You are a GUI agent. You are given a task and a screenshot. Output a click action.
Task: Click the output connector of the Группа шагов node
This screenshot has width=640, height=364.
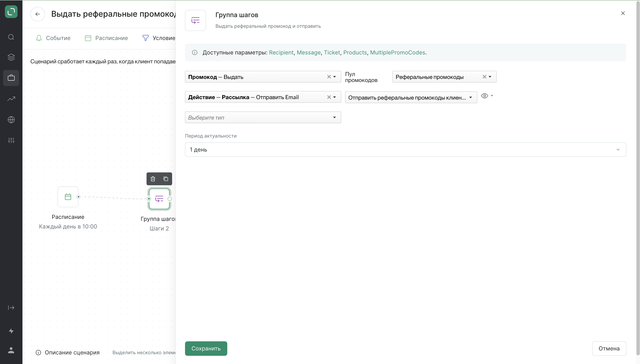[x=170, y=199]
